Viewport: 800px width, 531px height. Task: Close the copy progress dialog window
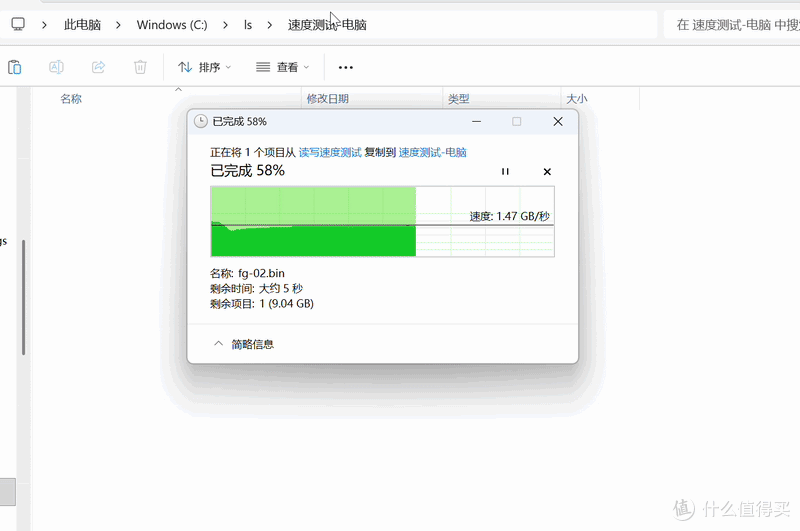point(558,121)
